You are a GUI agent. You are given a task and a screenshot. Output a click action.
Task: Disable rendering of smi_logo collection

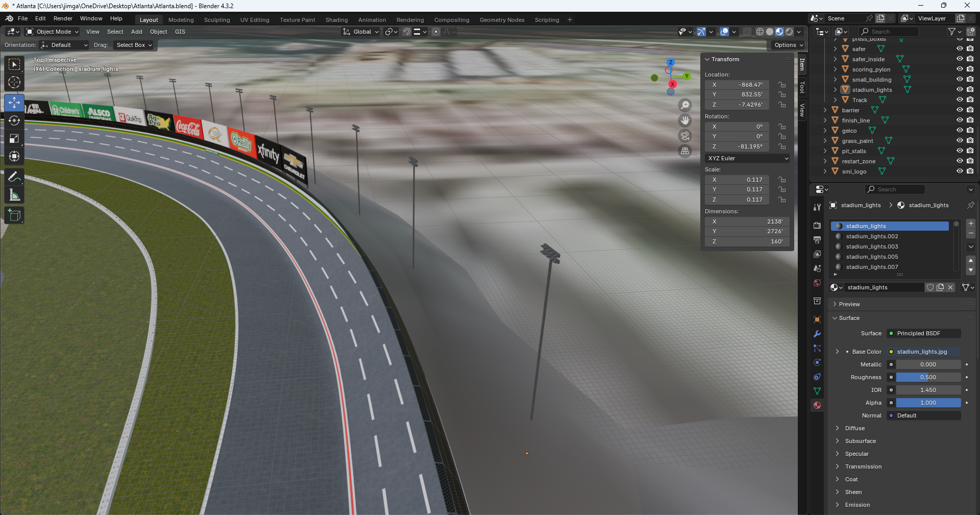pos(970,171)
